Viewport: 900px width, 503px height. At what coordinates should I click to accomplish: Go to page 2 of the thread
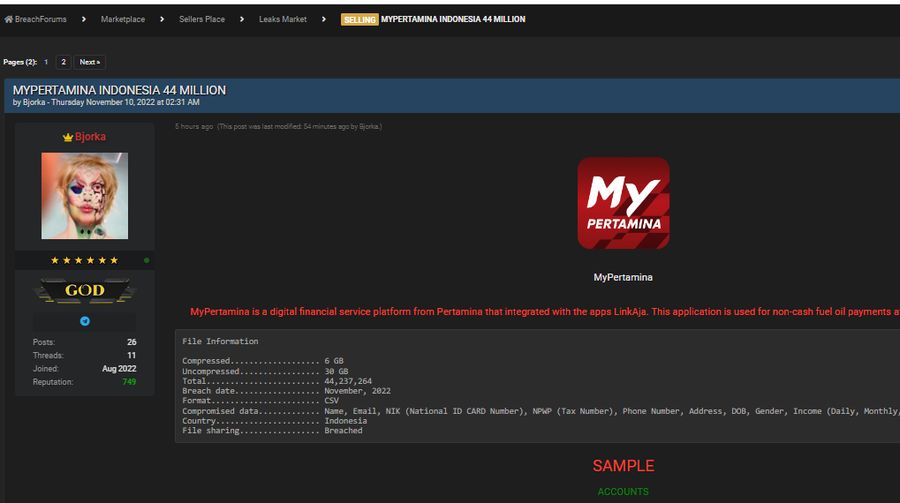pos(63,62)
